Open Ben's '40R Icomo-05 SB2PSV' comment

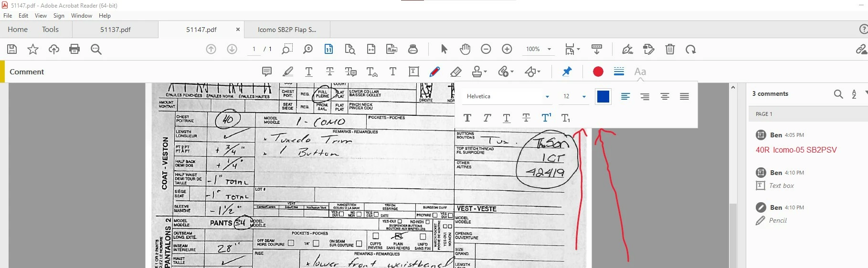pyautogui.click(x=807, y=143)
